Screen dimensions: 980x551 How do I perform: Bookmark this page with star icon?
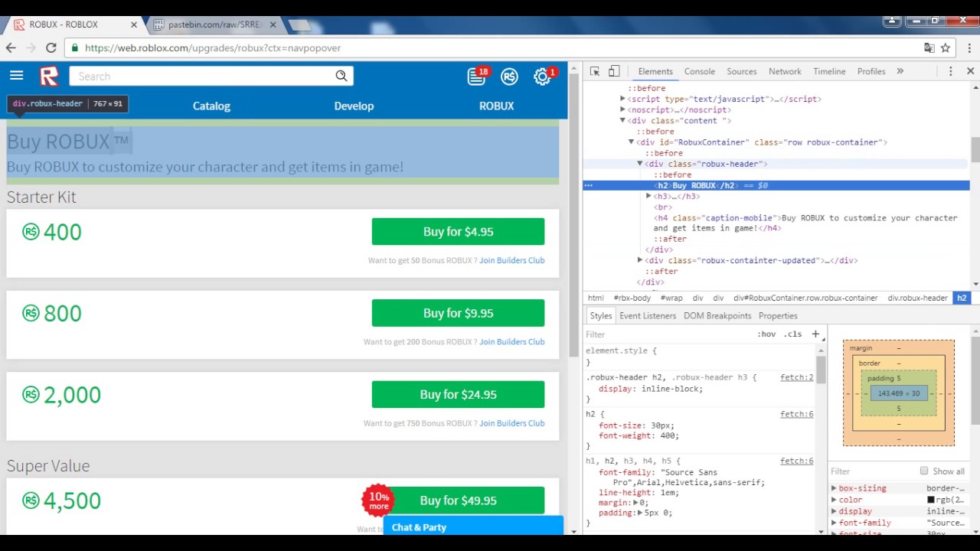946,47
